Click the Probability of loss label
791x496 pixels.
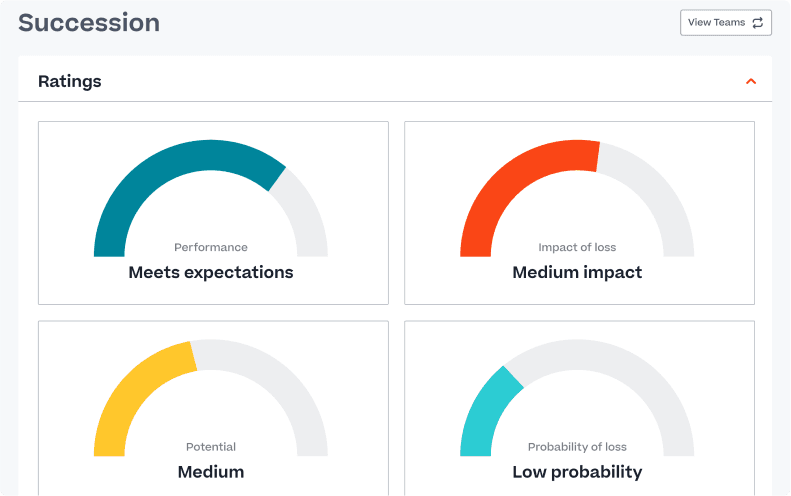[x=577, y=447]
